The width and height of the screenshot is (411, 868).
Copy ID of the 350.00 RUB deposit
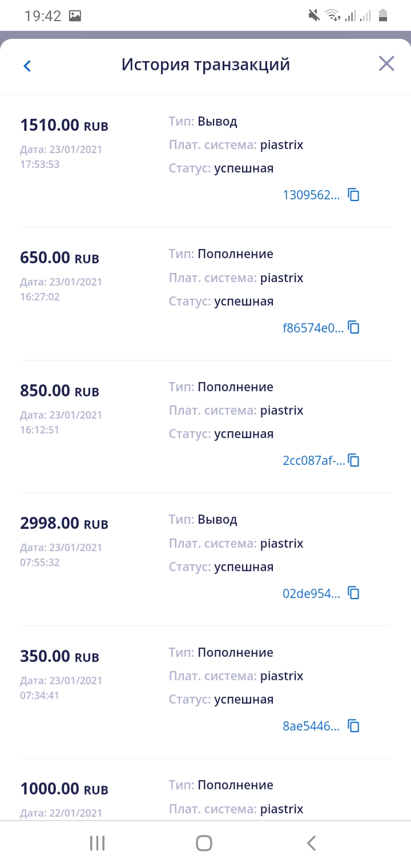[x=354, y=726]
